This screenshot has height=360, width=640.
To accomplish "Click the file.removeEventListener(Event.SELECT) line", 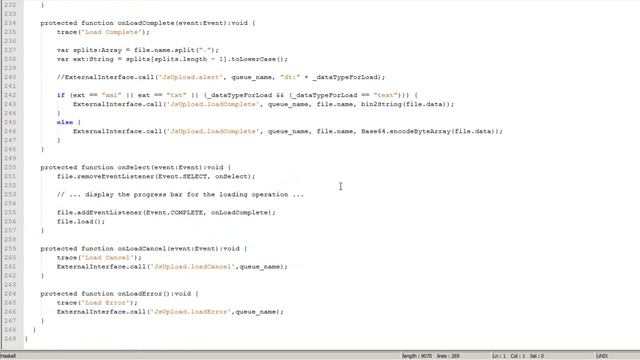I will click(x=156, y=176).
